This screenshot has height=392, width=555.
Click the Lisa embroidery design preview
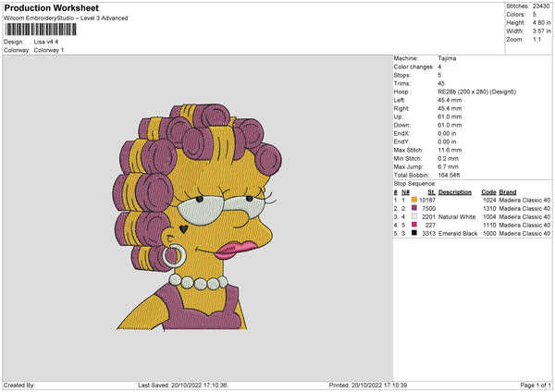(198, 217)
